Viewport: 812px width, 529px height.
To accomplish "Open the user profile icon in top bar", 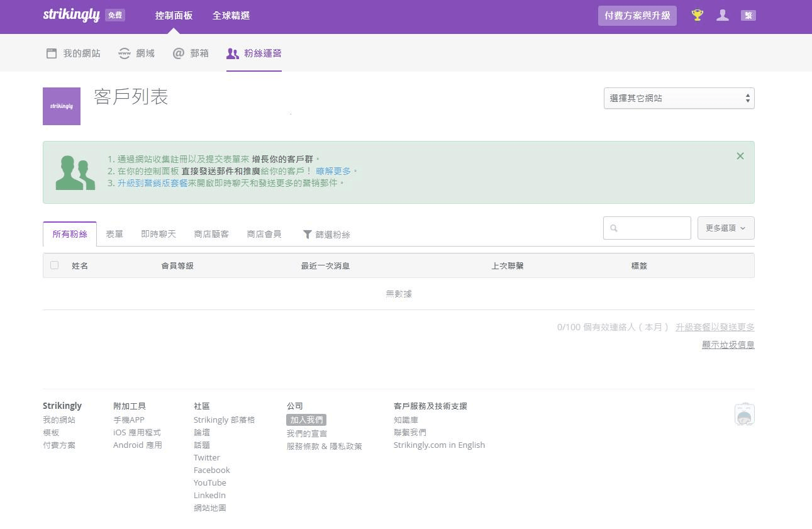I will [x=723, y=14].
